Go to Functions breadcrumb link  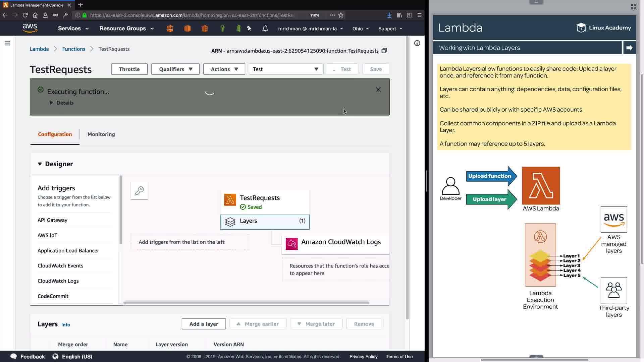73,49
